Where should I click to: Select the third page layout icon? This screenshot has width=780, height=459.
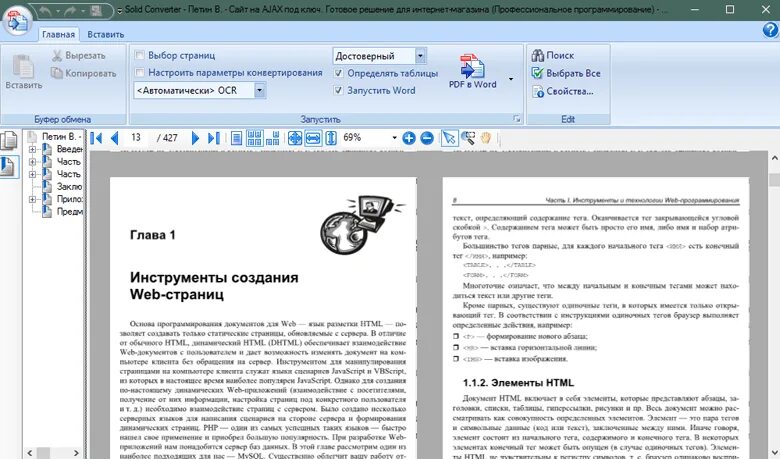273,138
